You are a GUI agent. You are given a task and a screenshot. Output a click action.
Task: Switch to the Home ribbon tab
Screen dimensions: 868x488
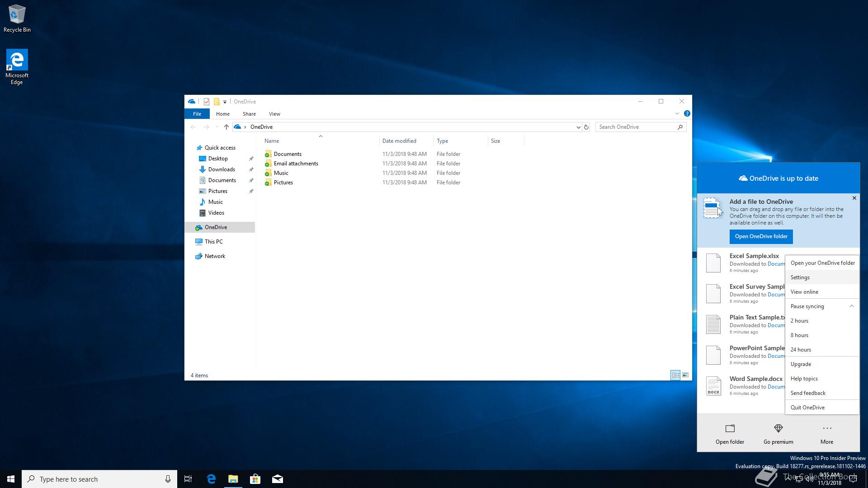click(x=223, y=114)
